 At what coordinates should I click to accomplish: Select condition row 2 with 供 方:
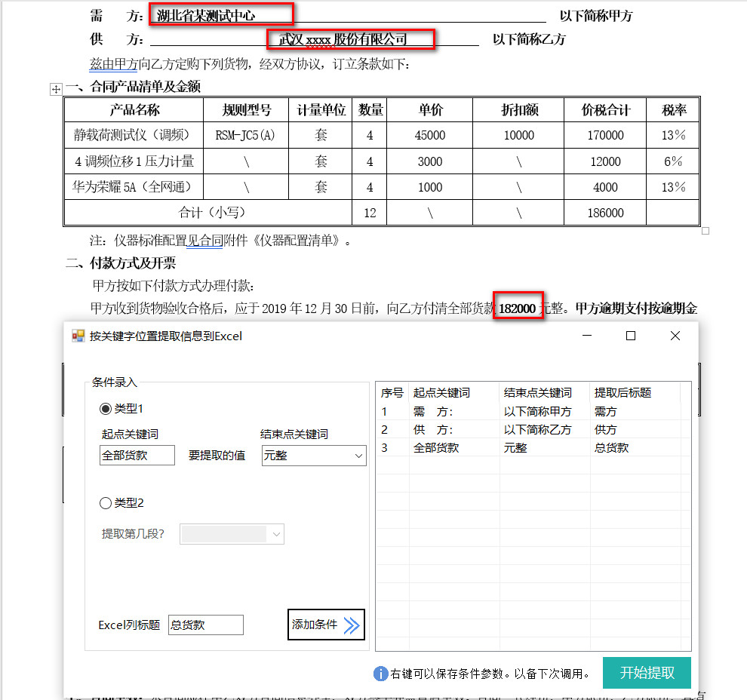(533, 429)
